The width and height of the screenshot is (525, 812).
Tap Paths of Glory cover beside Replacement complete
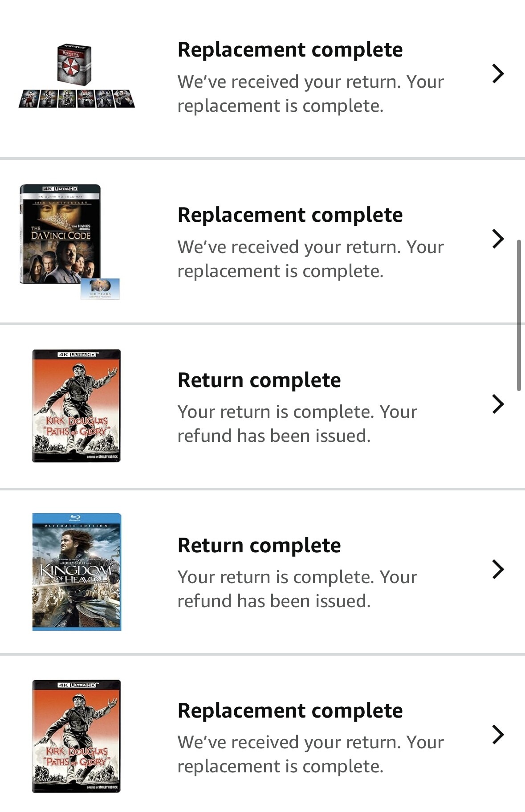[77, 736]
